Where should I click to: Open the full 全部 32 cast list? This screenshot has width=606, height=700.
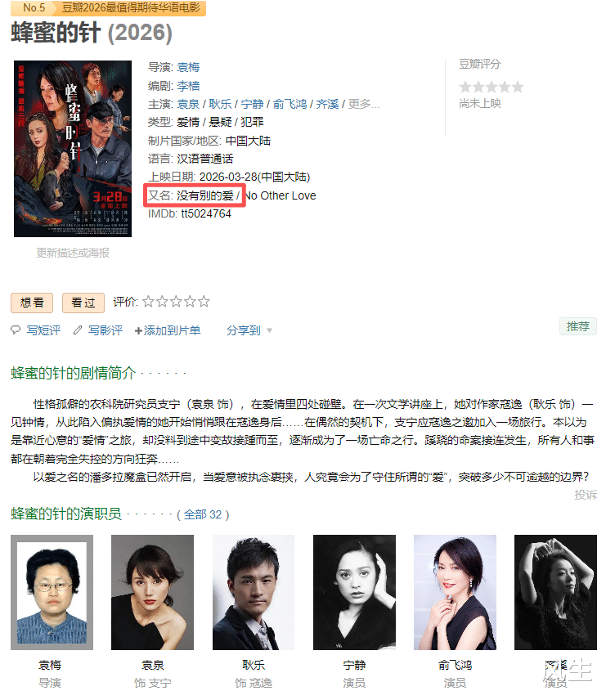203,514
